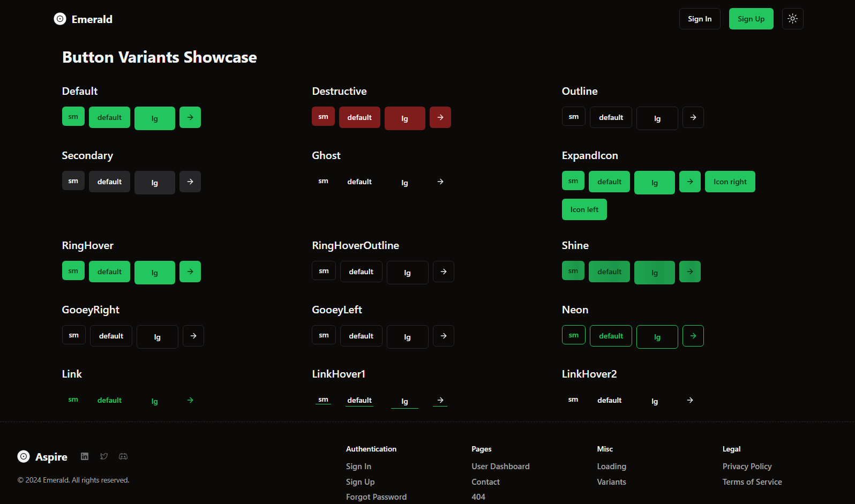Click the Link variant green arrow icon
Viewport: 855px width, 504px height.
pos(190,400)
